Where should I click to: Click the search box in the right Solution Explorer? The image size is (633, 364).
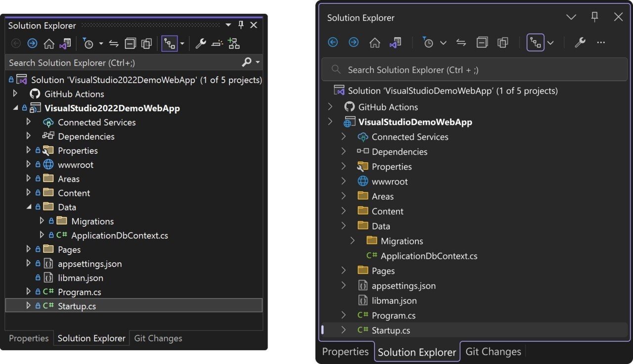pyautogui.click(x=475, y=70)
